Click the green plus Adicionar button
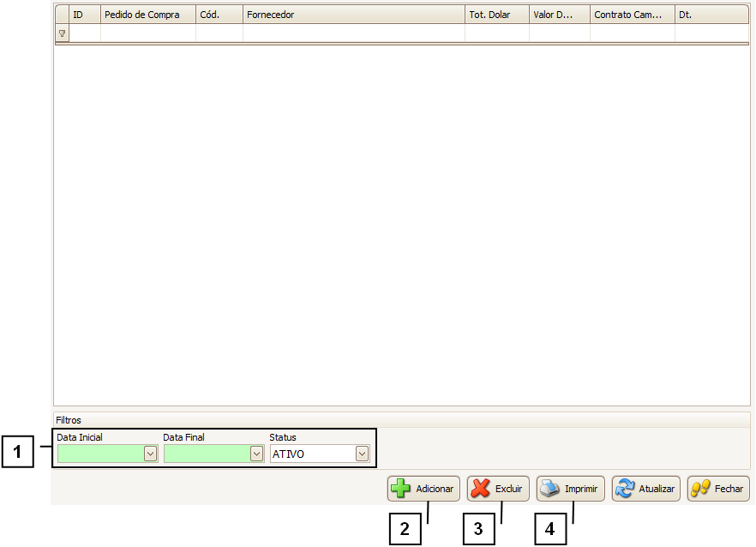 click(423, 489)
